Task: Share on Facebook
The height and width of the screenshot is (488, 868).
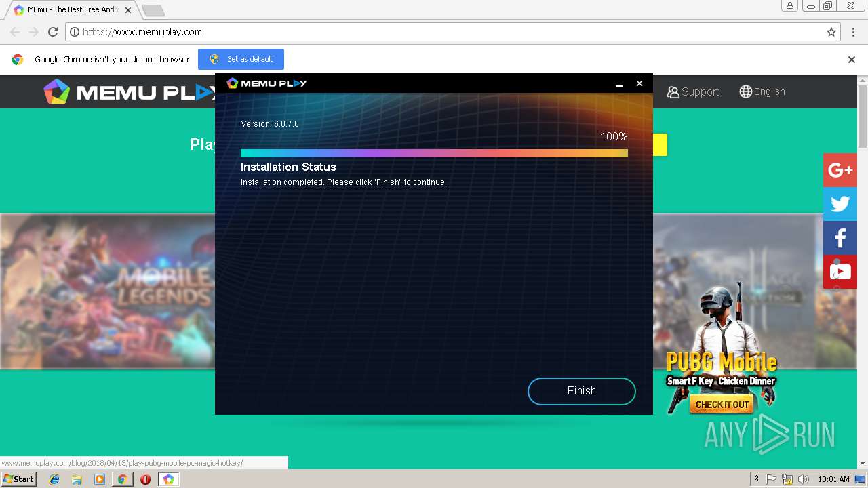Action: click(840, 238)
